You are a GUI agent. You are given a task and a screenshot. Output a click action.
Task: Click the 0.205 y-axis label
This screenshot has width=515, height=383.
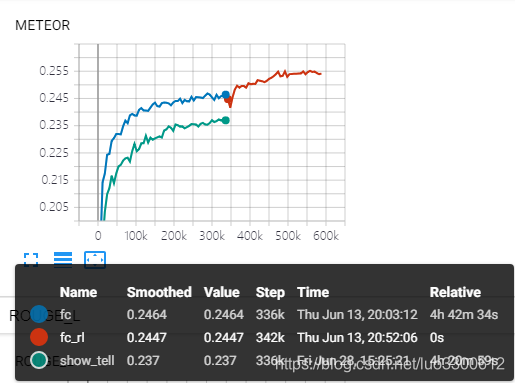[54, 207]
